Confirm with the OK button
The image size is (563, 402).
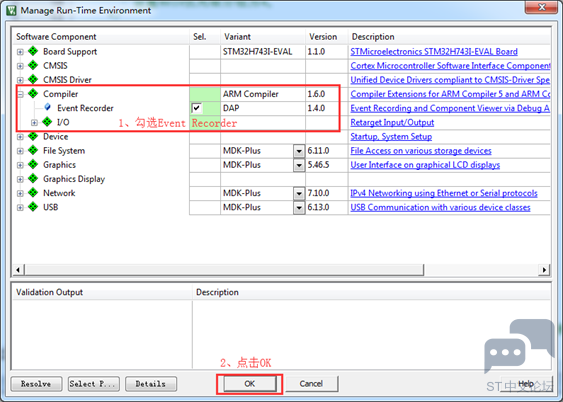[x=250, y=384]
